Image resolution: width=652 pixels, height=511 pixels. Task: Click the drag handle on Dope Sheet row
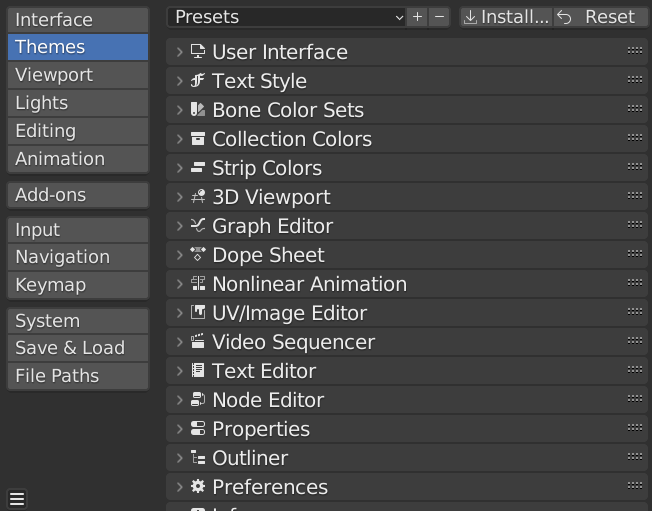point(635,254)
